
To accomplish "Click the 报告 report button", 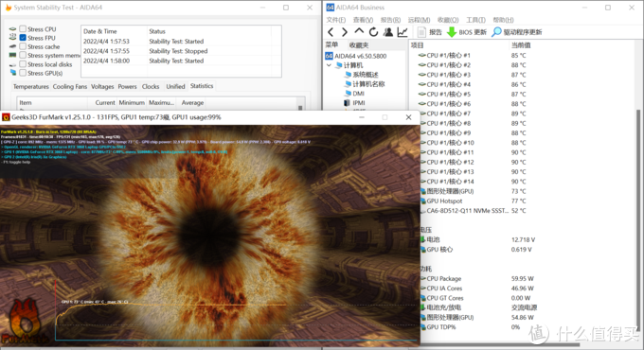I will coord(430,32).
